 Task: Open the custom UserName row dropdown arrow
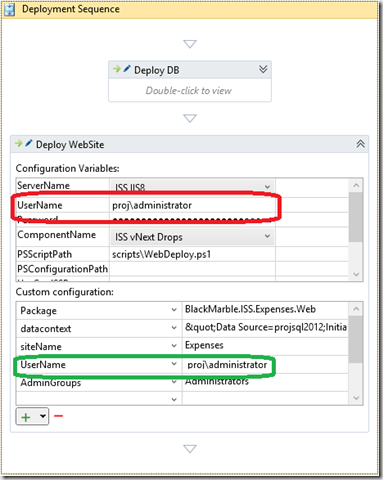174,364
